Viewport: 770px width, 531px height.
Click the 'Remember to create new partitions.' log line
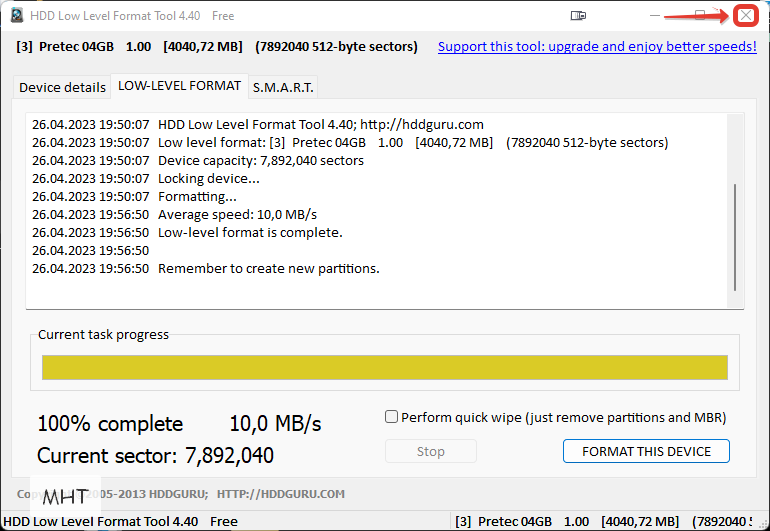click(x=269, y=269)
